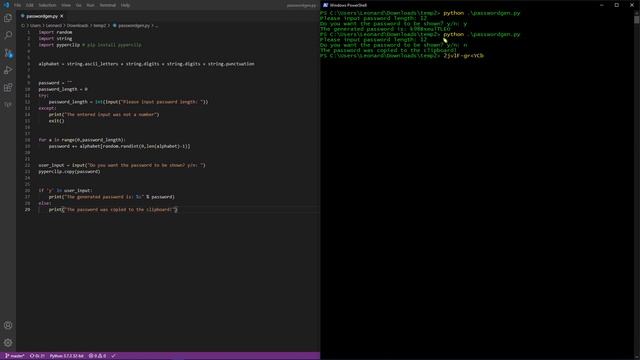Close the passwordgen.py editor tab
Image resolution: width=640 pixels, height=360 pixels.
62,16
